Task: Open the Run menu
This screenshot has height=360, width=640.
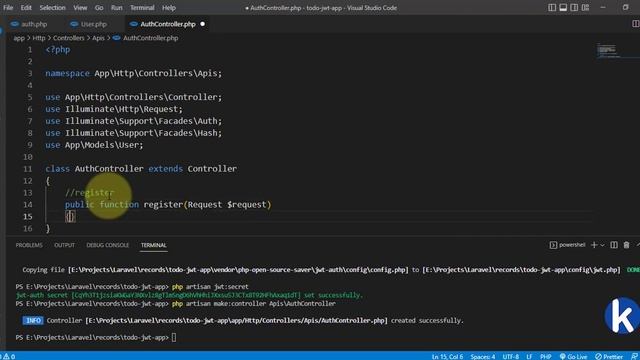Action: pyautogui.click(x=117, y=8)
